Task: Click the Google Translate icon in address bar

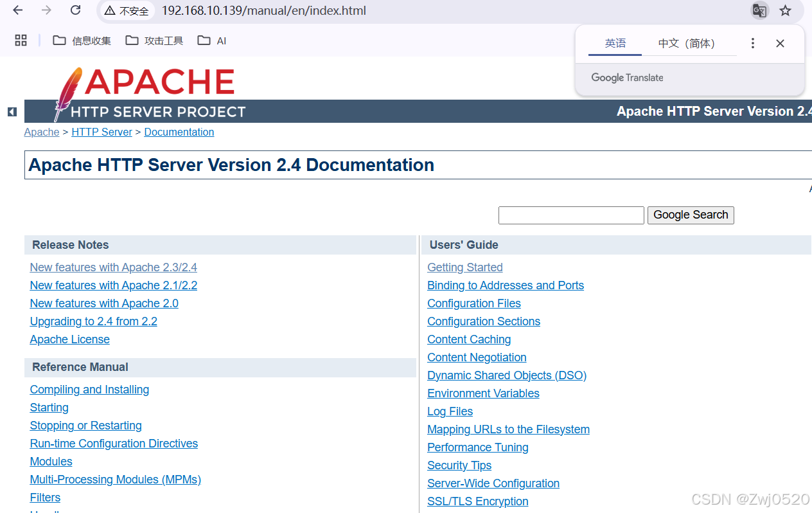Action: [x=759, y=11]
